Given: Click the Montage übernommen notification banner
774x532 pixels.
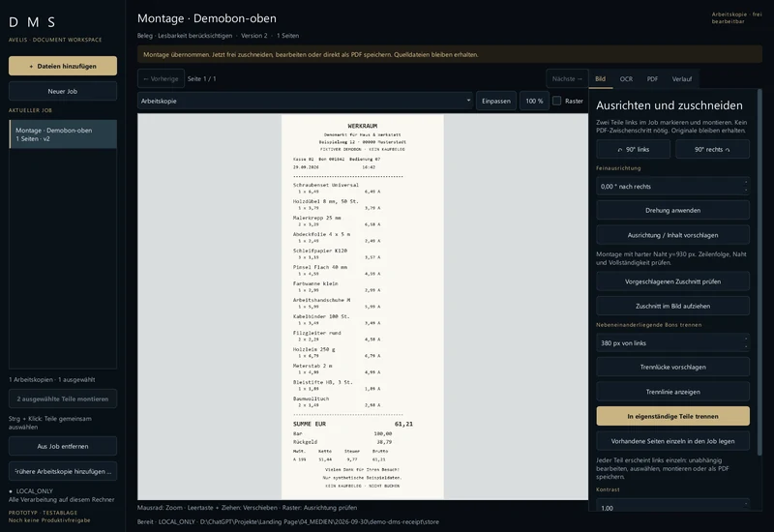Looking at the screenshot, I should [450, 55].
